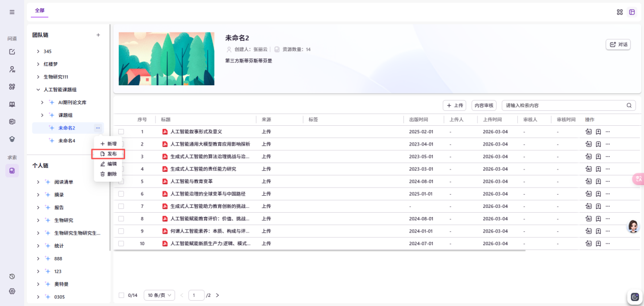Expand the 生物研究111 tree node
The height and width of the screenshot is (306, 644).
(x=38, y=77)
